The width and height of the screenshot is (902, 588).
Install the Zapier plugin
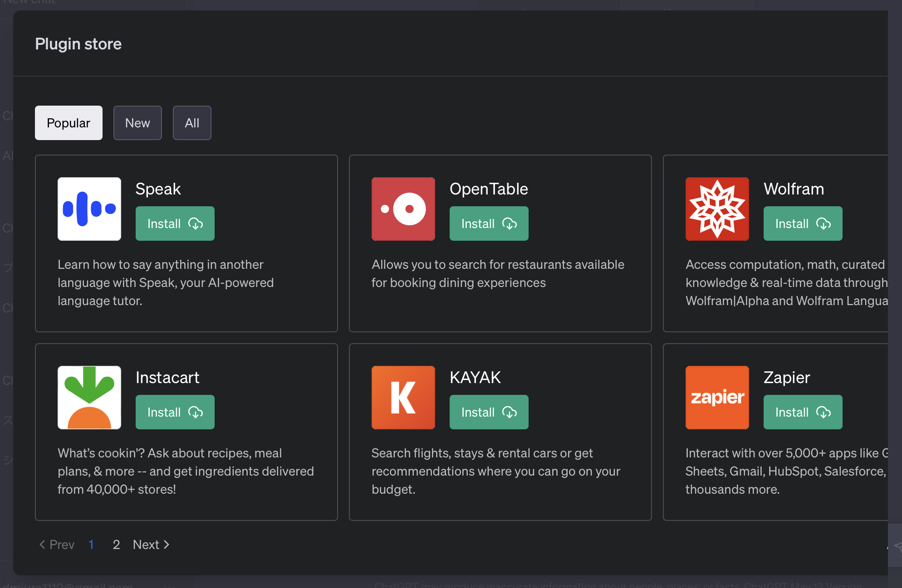(x=803, y=412)
